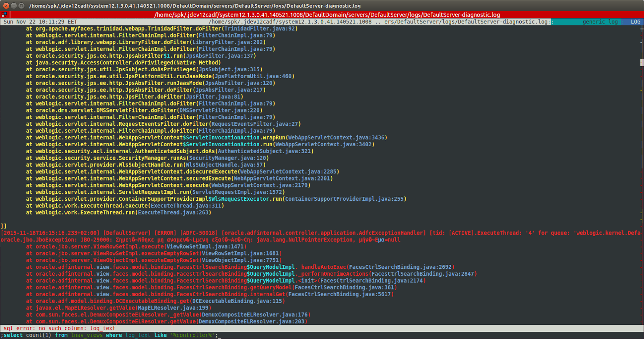This screenshot has height=339, width=644.
Task: Click the ';select count(1)' command prompt line
Action: point(111,335)
